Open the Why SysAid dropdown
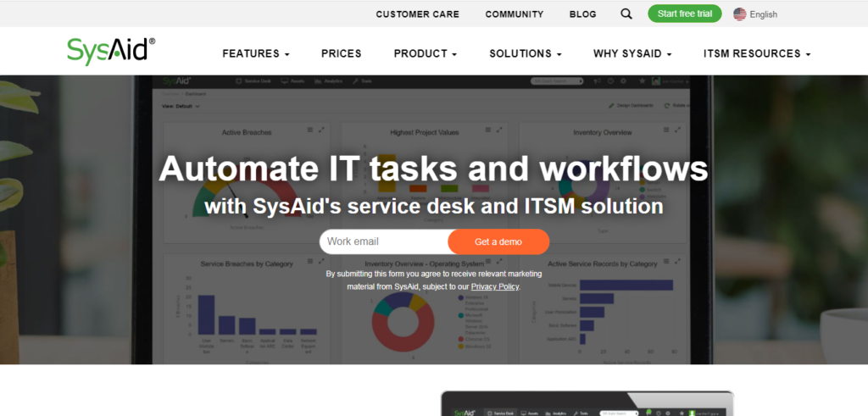This screenshot has height=416, width=868. click(x=632, y=53)
